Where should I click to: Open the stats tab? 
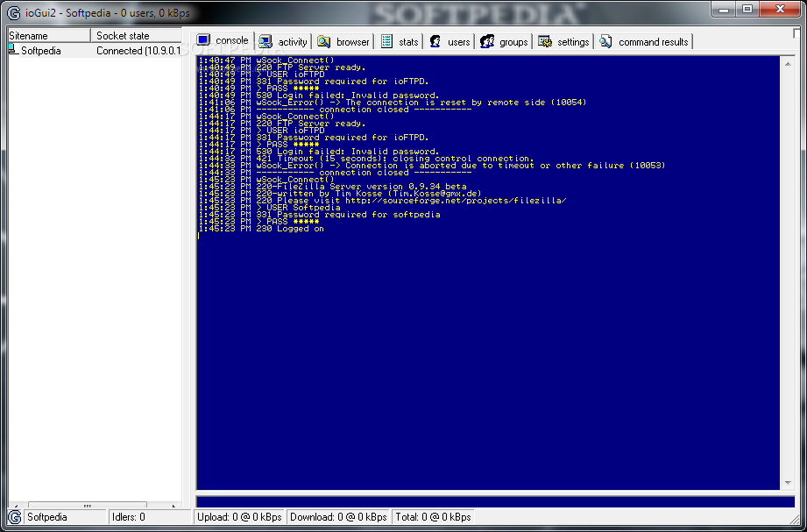point(400,42)
